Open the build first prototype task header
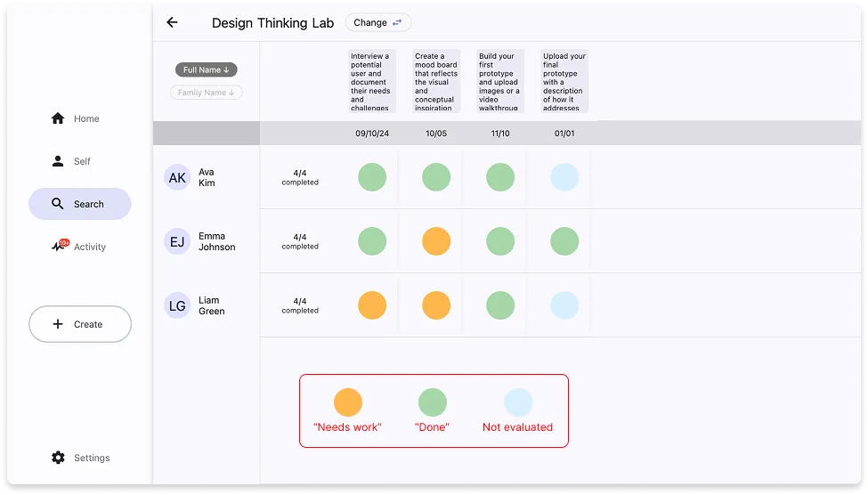 pos(500,81)
